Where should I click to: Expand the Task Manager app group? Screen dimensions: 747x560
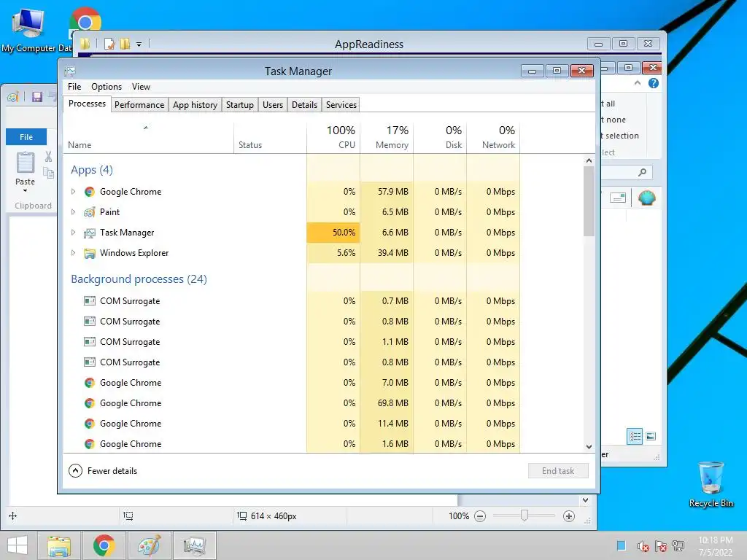click(73, 233)
